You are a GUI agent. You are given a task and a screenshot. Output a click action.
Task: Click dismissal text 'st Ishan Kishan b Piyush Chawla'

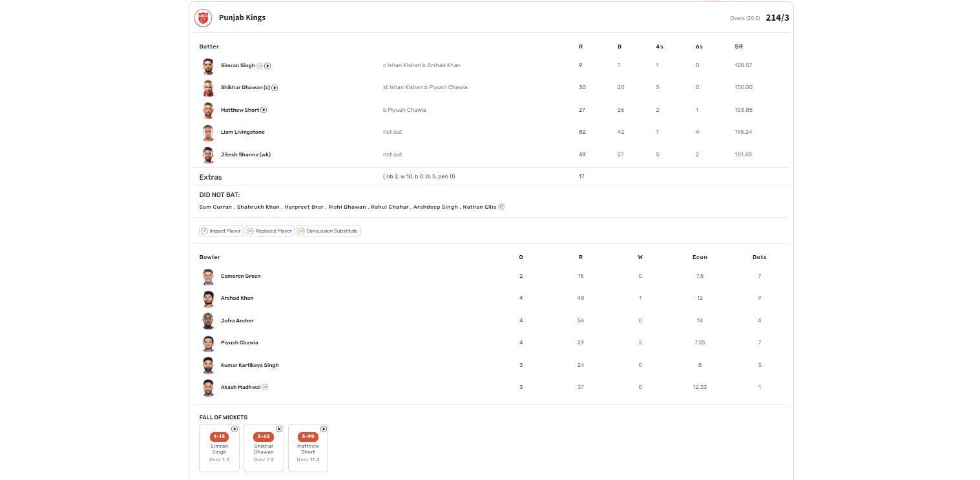click(425, 87)
